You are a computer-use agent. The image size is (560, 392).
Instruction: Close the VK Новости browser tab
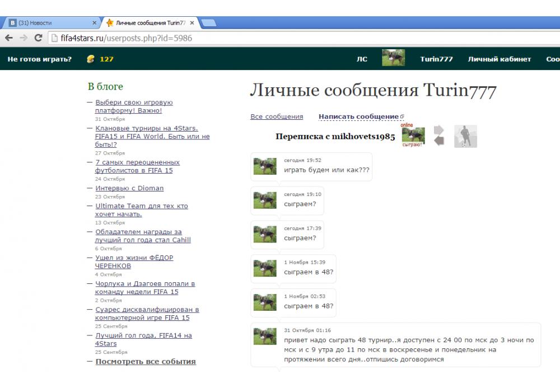click(94, 23)
